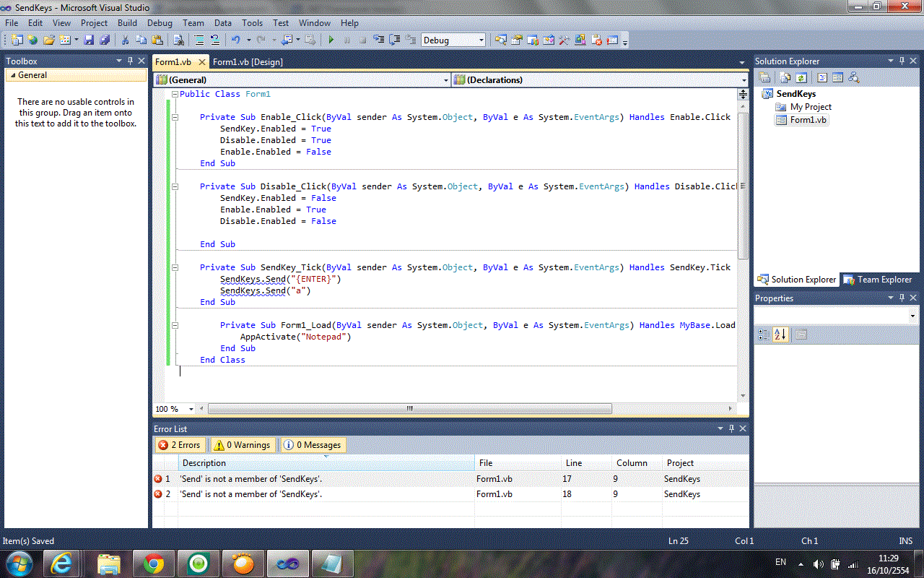Click the Find in Files toolbar icon

coord(178,40)
